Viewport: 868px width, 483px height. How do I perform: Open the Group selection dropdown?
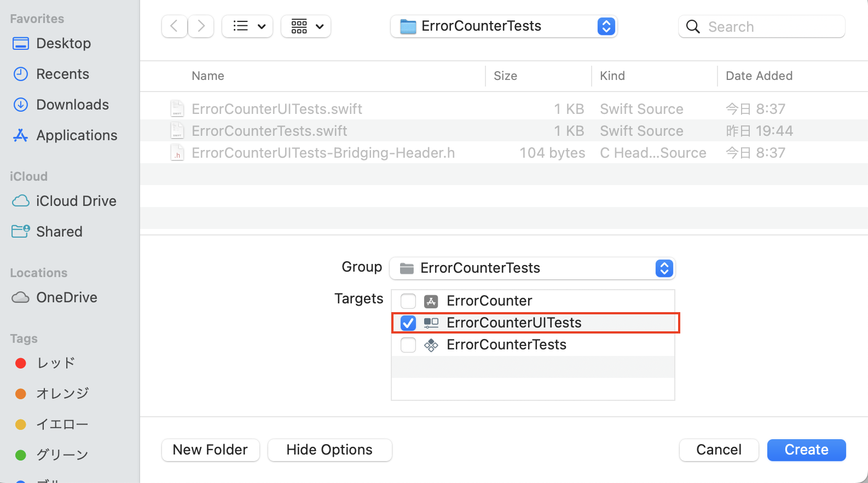(664, 268)
